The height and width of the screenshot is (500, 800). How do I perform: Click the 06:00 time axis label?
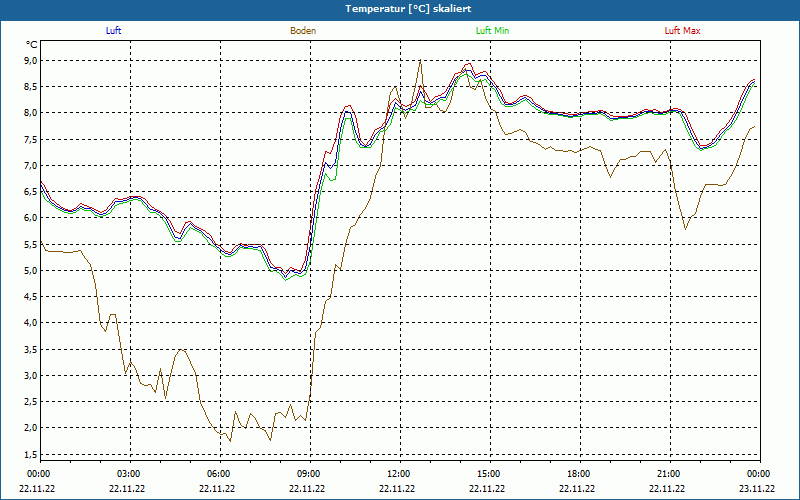click(x=220, y=474)
